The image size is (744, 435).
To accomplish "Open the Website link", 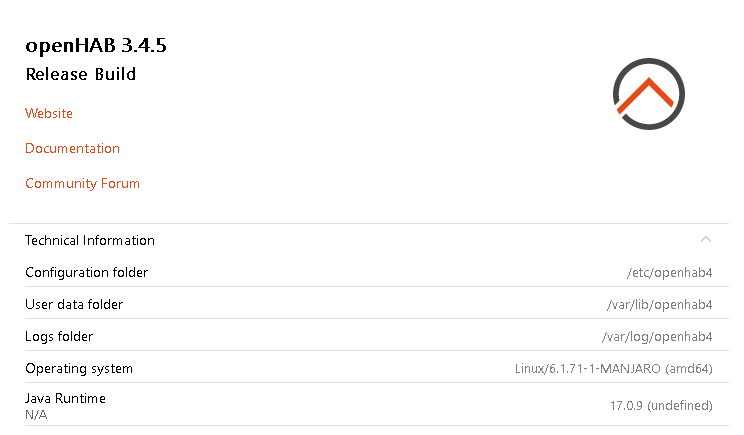I will pos(49,113).
